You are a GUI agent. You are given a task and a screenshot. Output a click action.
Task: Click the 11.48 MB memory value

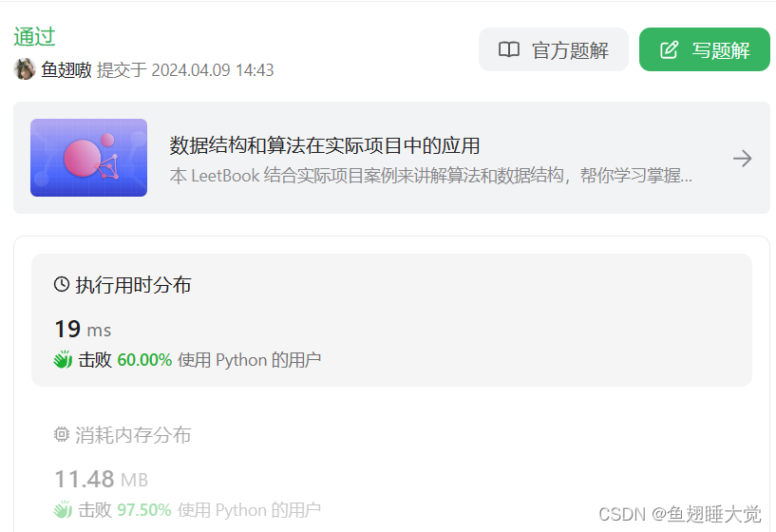click(101, 479)
